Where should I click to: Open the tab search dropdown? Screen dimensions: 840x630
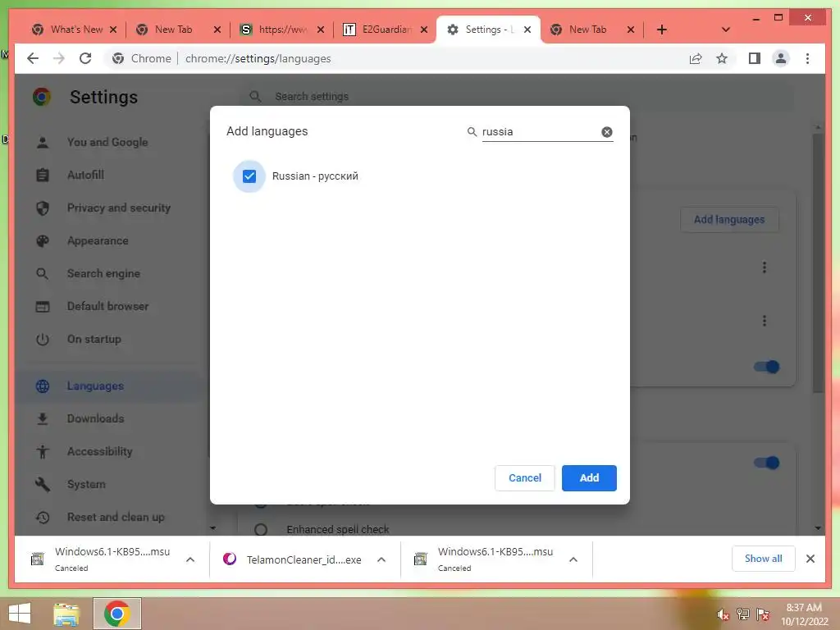(x=725, y=30)
